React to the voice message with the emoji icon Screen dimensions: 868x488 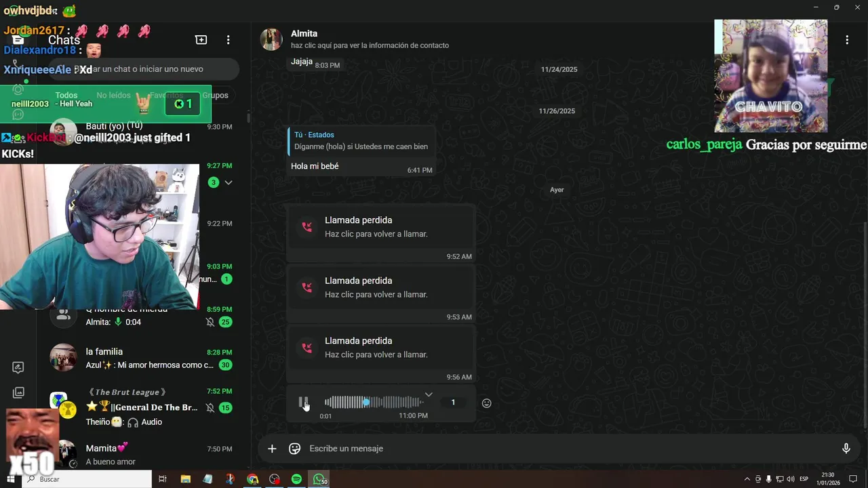(x=486, y=403)
